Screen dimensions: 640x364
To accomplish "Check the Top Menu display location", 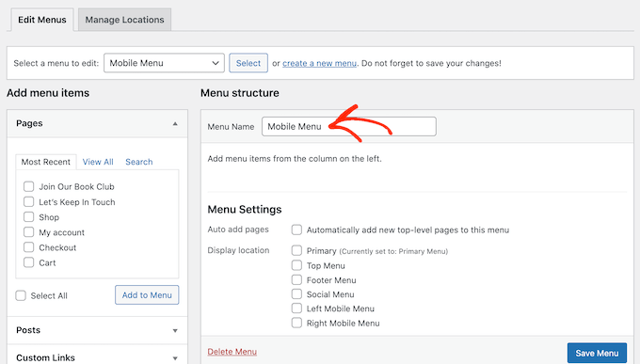I will (x=296, y=265).
